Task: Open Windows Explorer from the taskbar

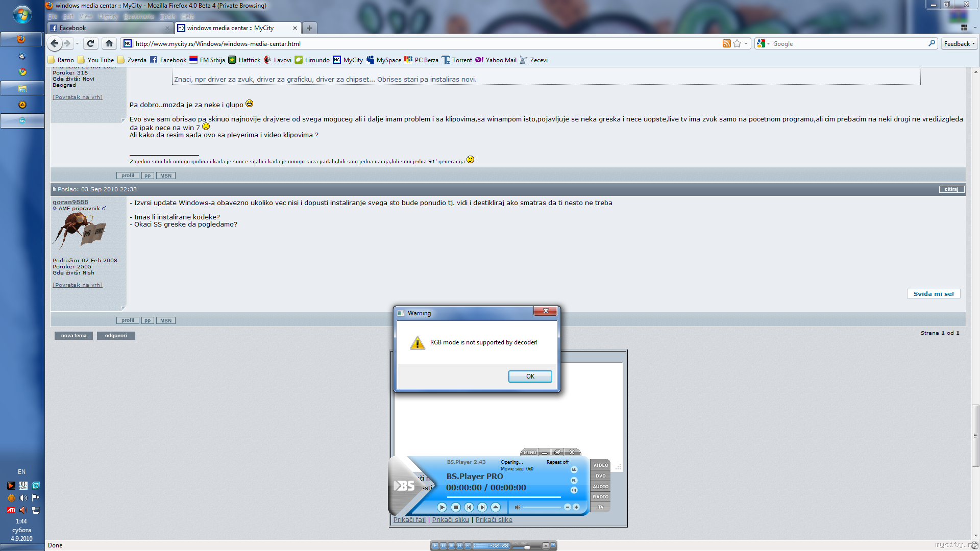Action: [21, 88]
